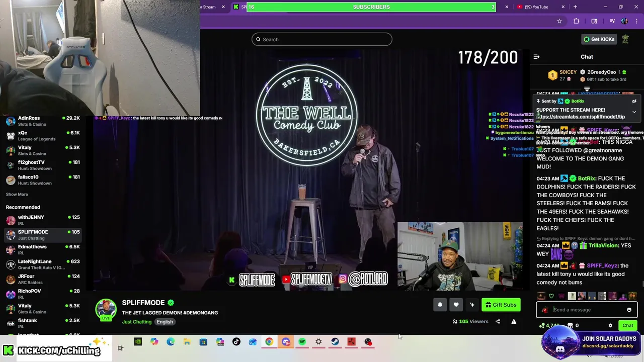This screenshot has height=362, width=644.
Task: Open the shop icon near chat
Action: 570,326
